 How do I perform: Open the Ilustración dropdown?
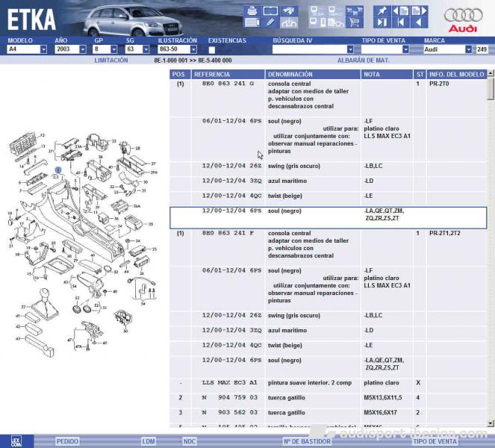point(193,49)
